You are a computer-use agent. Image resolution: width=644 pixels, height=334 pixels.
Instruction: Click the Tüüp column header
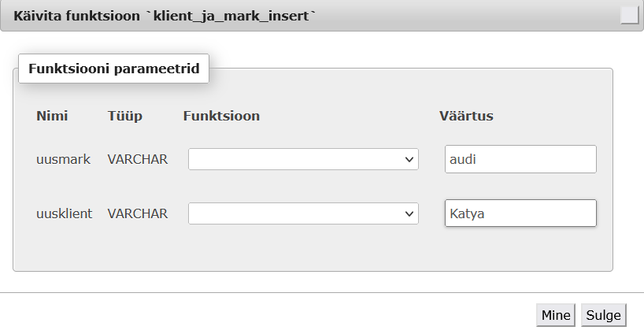[125, 116]
